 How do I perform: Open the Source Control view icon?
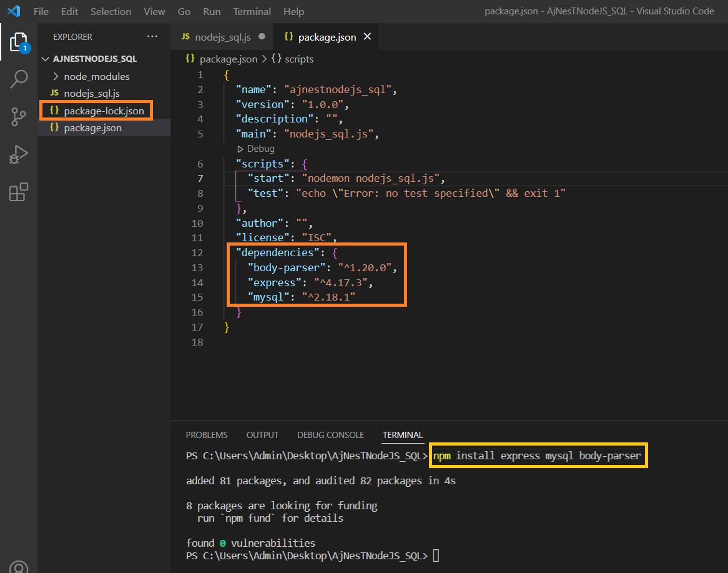19,116
